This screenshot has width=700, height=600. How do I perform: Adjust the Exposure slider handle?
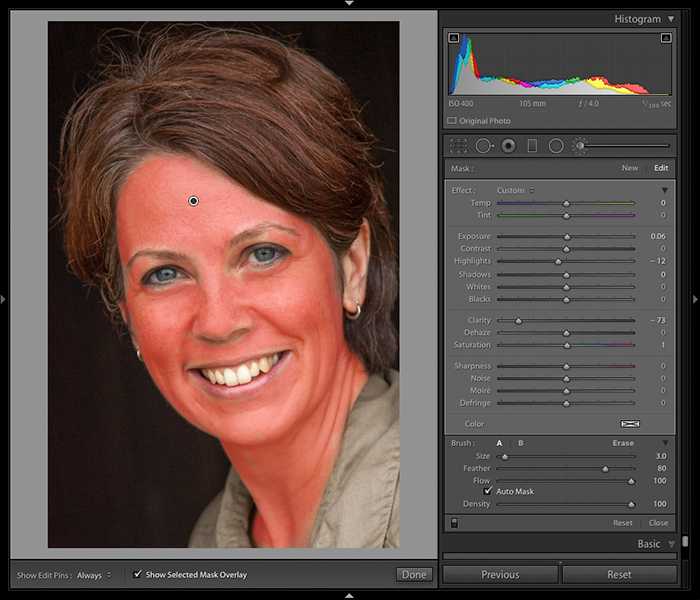pyautogui.click(x=567, y=237)
